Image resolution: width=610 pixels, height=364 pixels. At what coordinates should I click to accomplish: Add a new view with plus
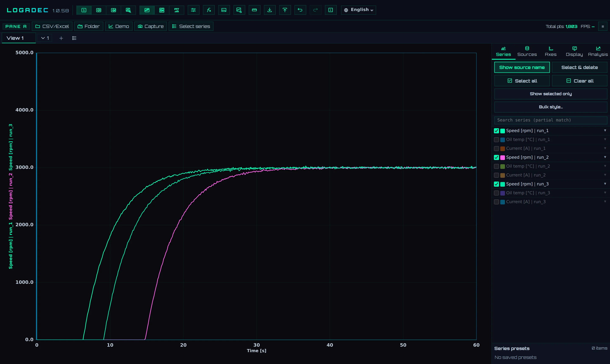[61, 38]
